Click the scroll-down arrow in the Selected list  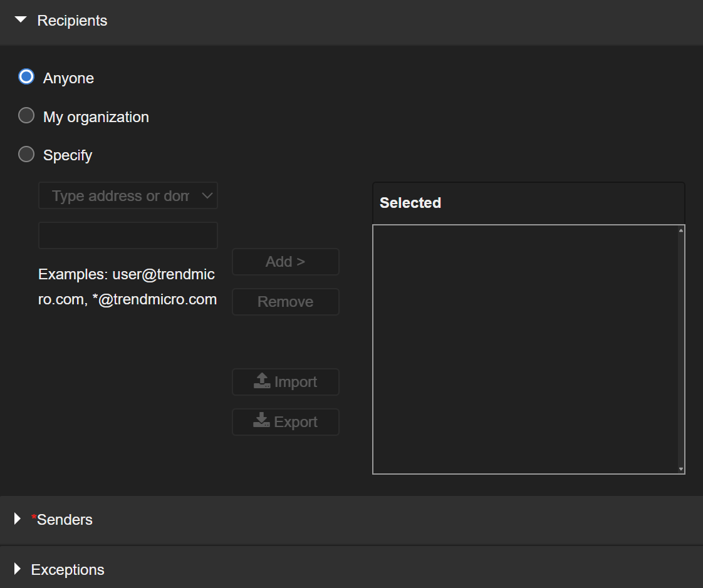click(681, 468)
